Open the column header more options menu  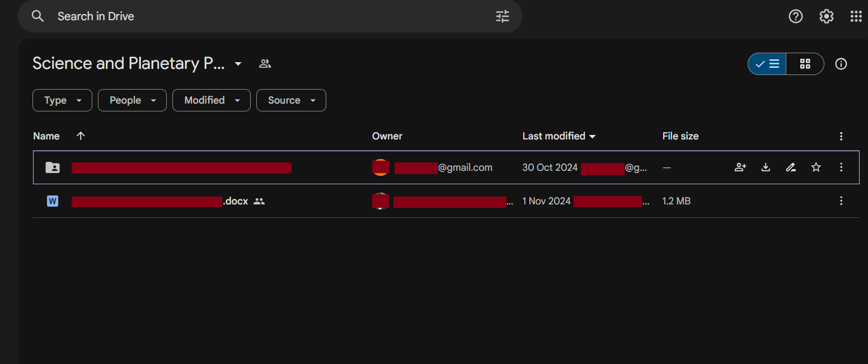click(841, 136)
